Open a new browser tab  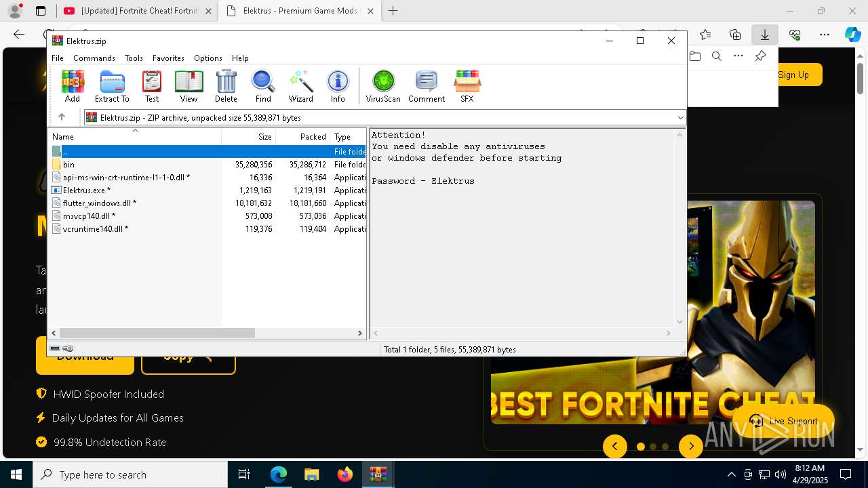pos(393,11)
